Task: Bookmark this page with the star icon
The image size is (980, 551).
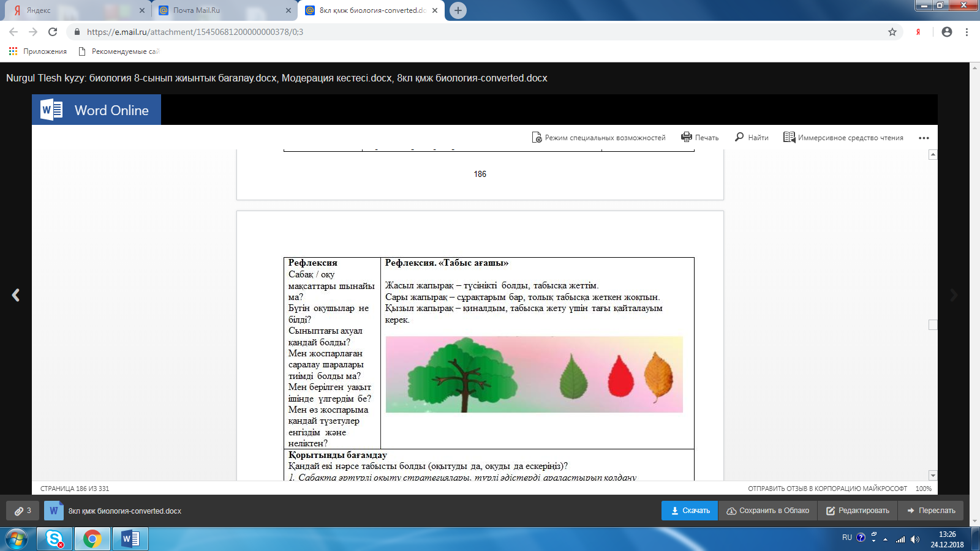Action: (892, 32)
